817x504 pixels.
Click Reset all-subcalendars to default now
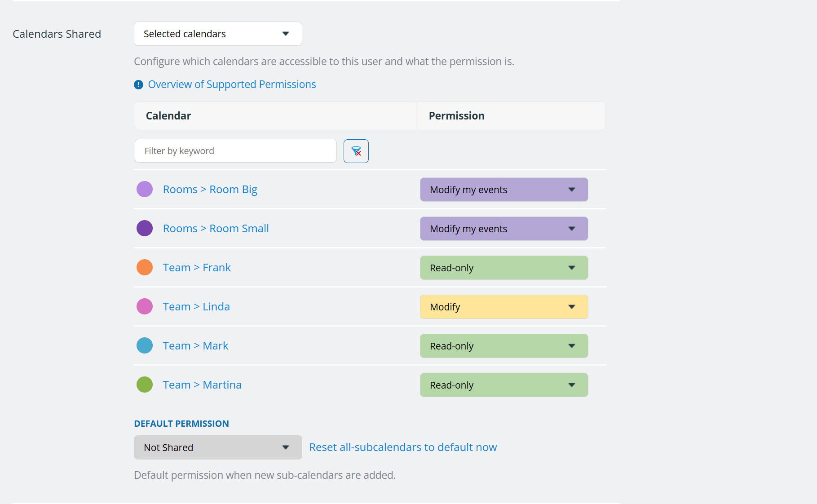402,447
